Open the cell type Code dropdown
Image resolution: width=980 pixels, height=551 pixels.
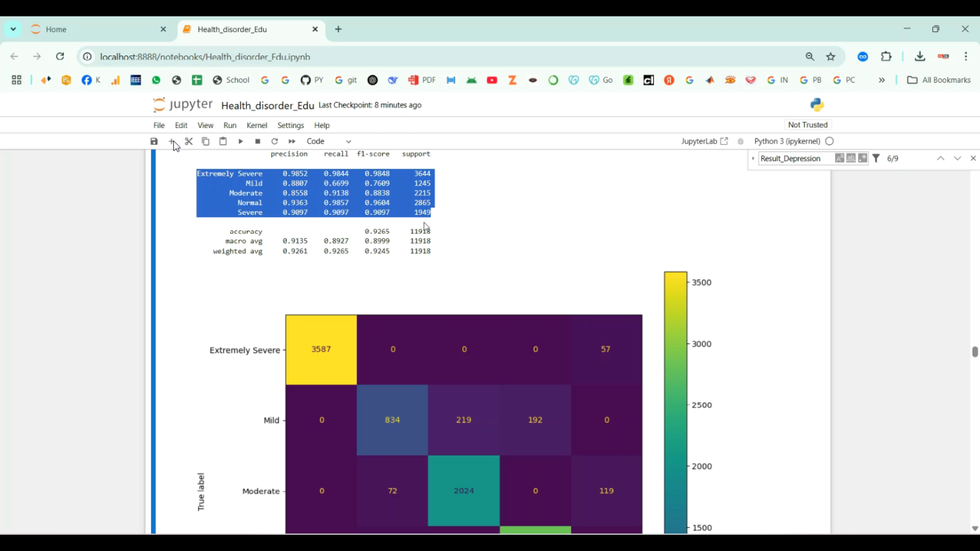pos(329,142)
